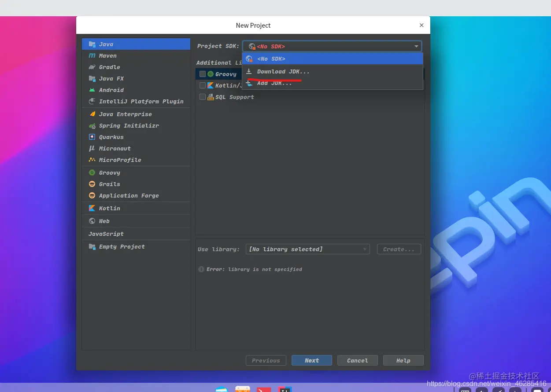Click the Add JDK plus icon

[249, 83]
